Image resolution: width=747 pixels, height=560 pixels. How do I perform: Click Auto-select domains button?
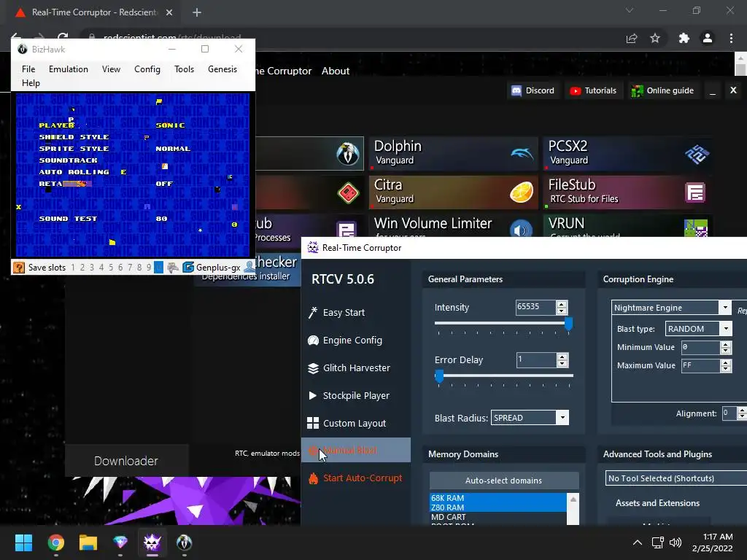(x=504, y=481)
